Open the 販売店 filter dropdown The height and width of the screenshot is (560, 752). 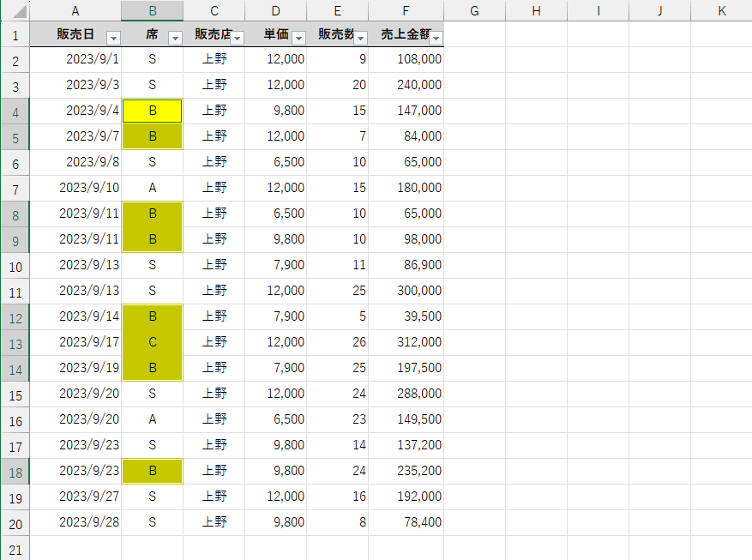[238, 38]
